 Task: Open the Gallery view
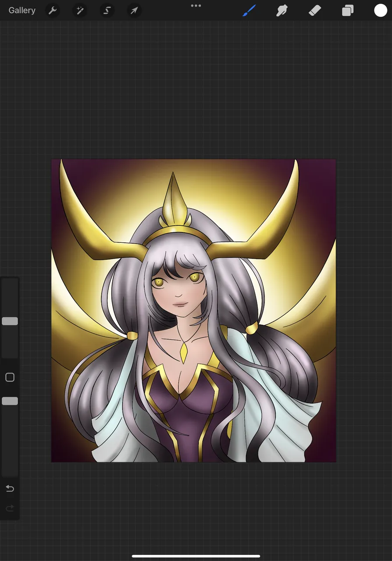(x=22, y=11)
